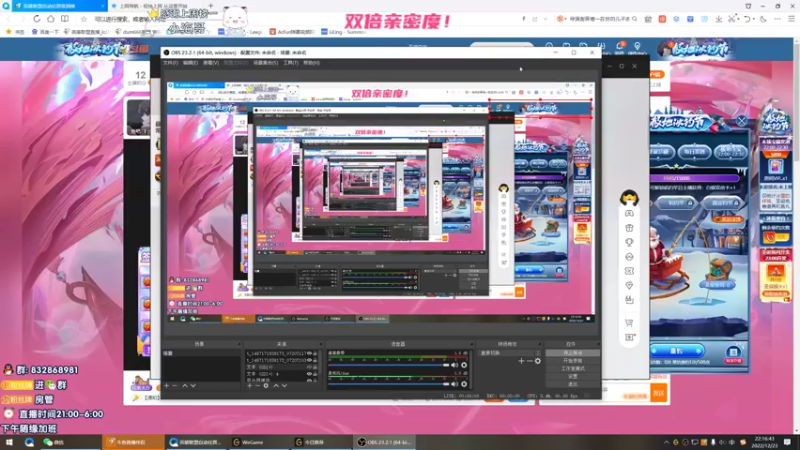The height and width of the screenshot is (450, 800).
Task: Remove the selected source with minus icon
Action: click(x=258, y=386)
